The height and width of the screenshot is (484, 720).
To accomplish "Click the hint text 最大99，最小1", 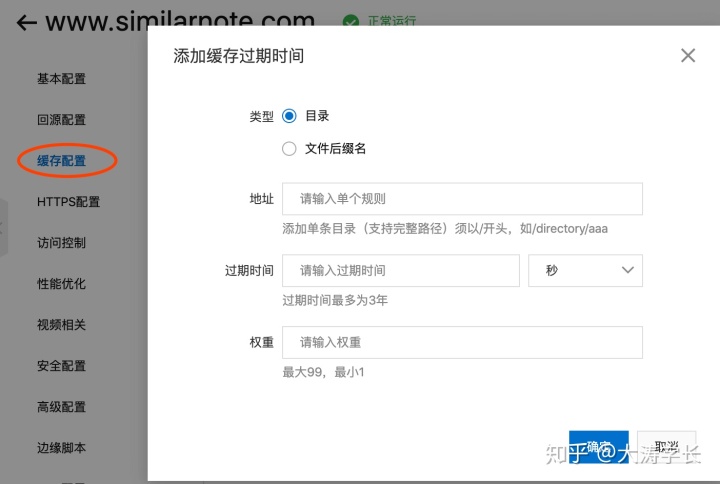I will 323,372.
